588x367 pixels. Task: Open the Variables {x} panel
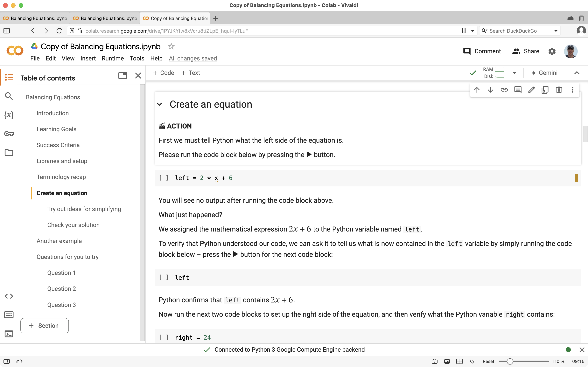pos(9,114)
